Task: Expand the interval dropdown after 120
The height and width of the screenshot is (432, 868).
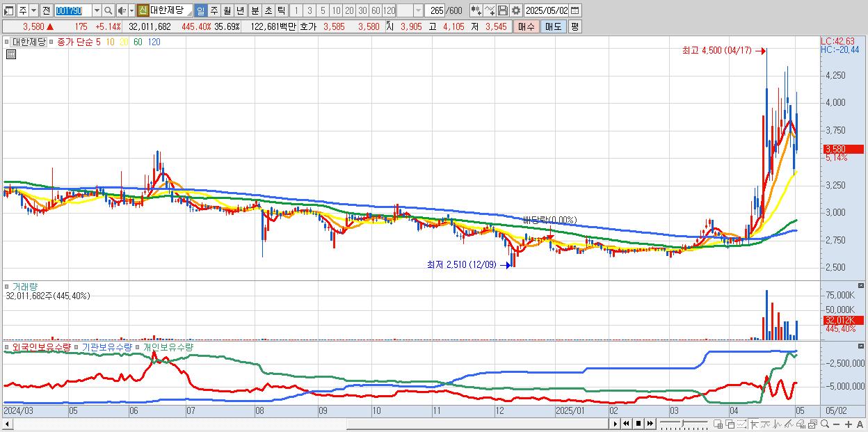Action: coord(418,10)
